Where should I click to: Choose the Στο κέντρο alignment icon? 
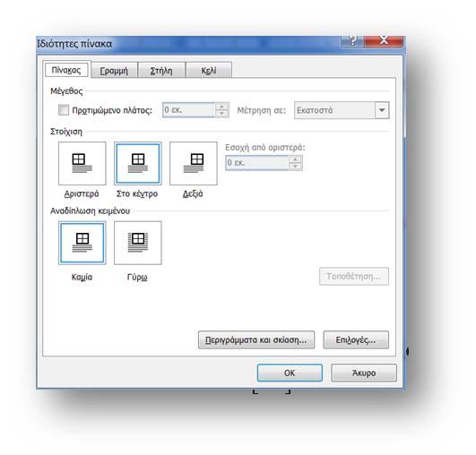pos(138,164)
